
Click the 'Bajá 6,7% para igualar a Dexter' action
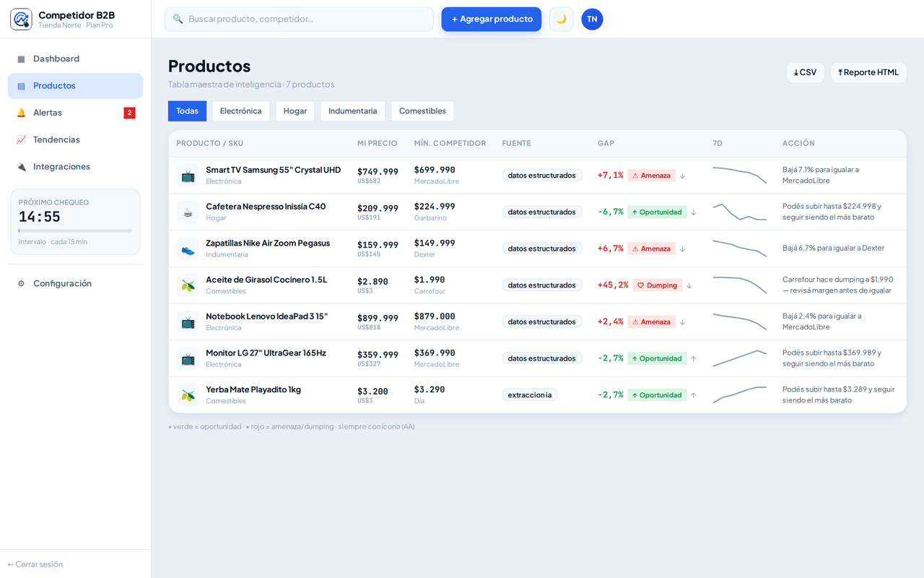(x=833, y=249)
